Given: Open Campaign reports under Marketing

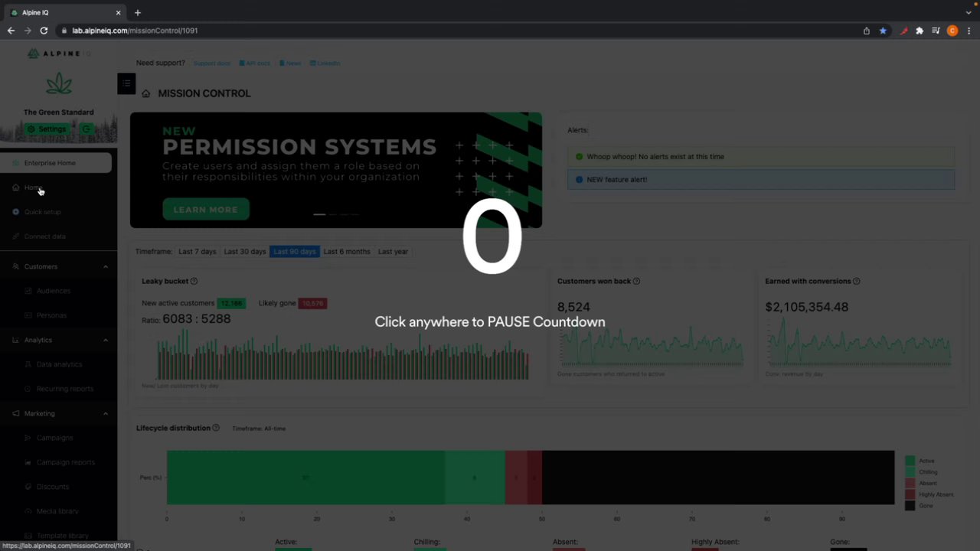Looking at the screenshot, I should (65, 462).
